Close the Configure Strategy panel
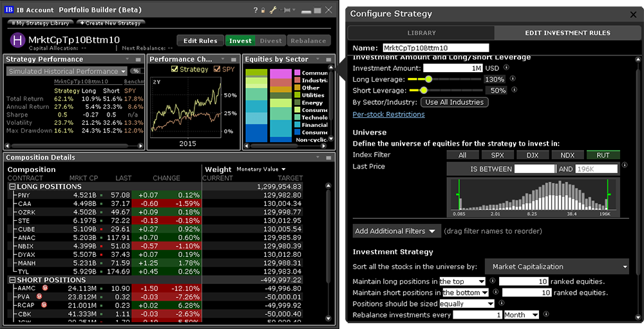The height and width of the screenshot is (329, 644). pos(633,14)
